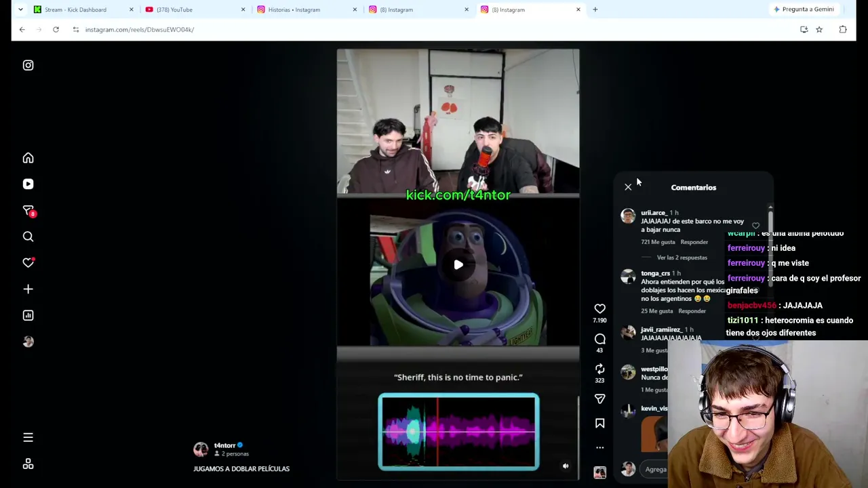Open javii_ramiirez_ profile from username
This screenshot has width=868, height=488.
[x=660, y=329]
